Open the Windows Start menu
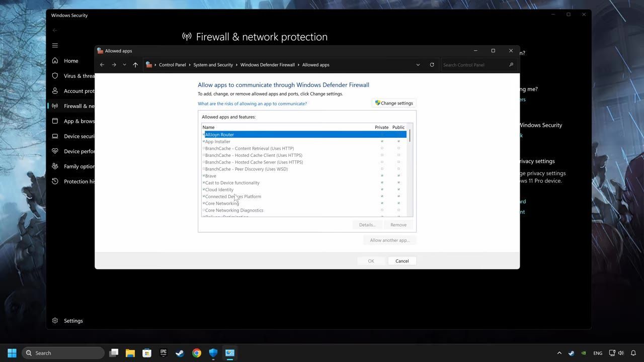Screen dimensions: 644x362 [12, 353]
